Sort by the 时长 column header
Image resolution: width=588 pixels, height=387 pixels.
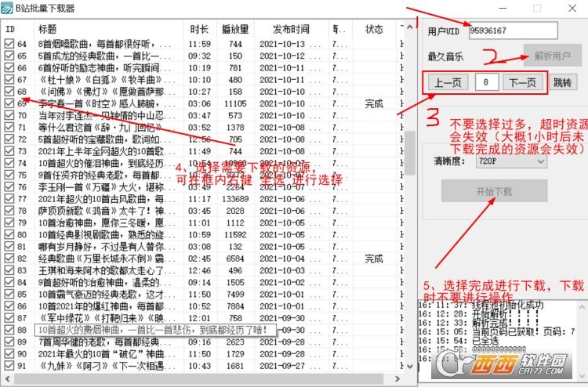point(200,29)
